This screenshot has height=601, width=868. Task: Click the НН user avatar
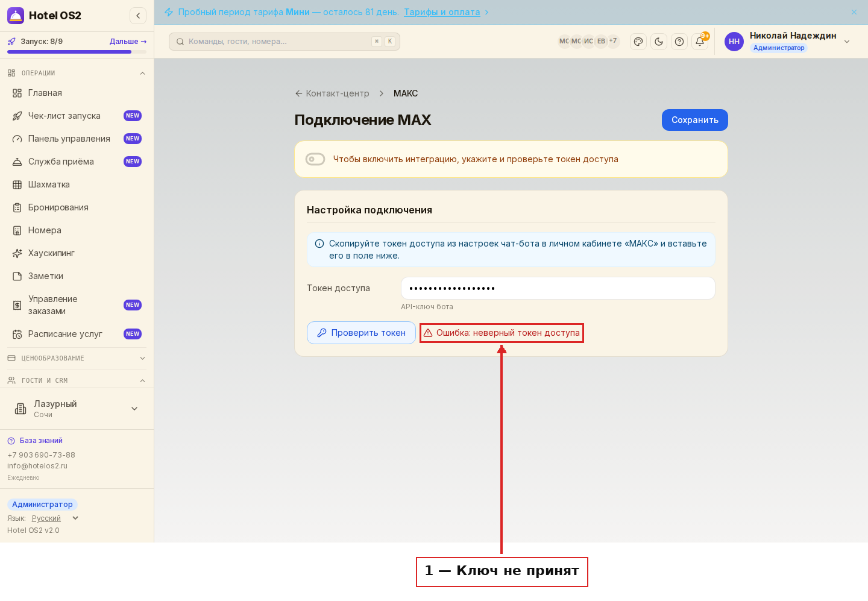(x=734, y=42)
